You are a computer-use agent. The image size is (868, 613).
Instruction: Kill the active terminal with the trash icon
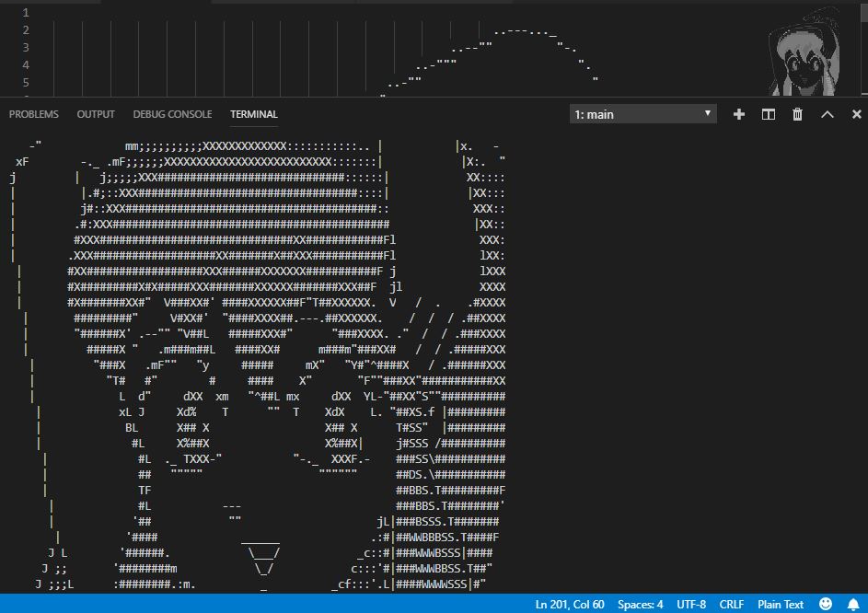coord(796,113)
